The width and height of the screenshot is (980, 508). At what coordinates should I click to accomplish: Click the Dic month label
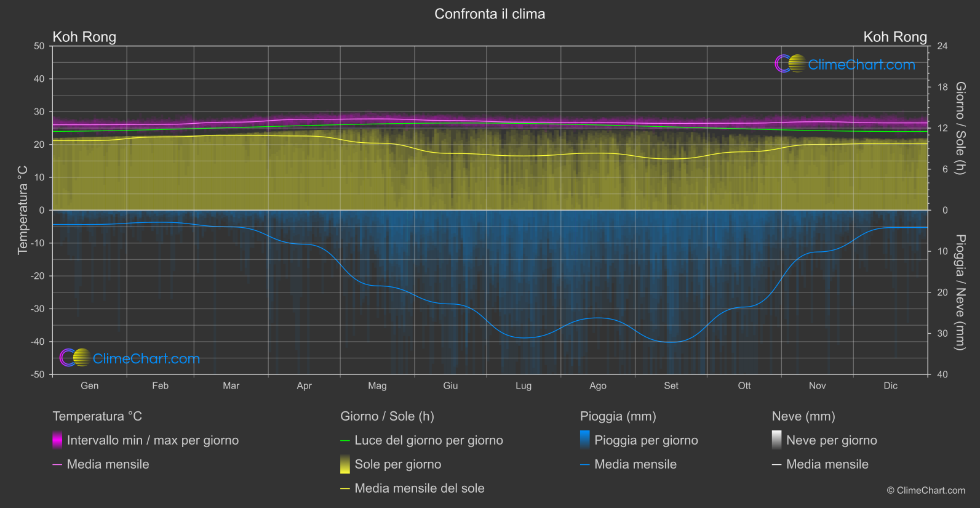pos(891,385)
